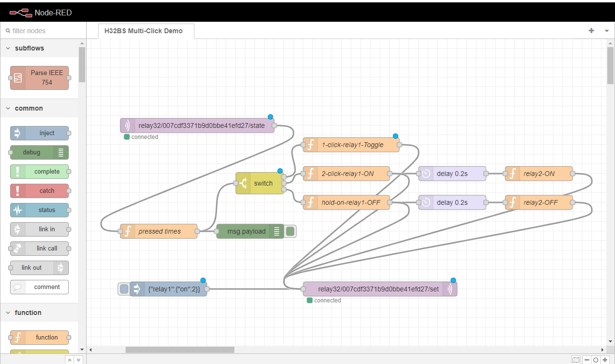
Task: Trigger the relay1 inject node button
Action: (x=124, y=289)
